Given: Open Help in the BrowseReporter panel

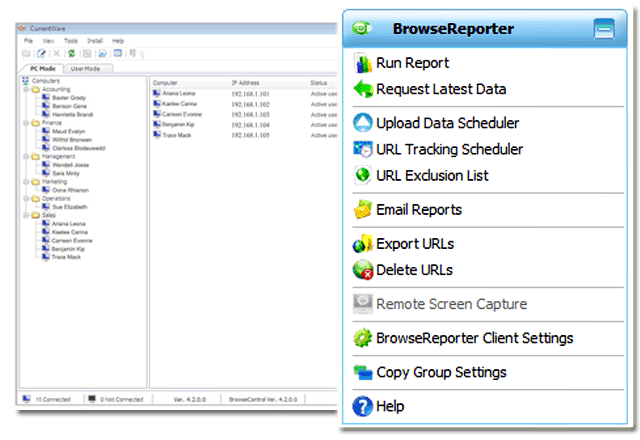Looking at the screenshot, I should 378,407.
